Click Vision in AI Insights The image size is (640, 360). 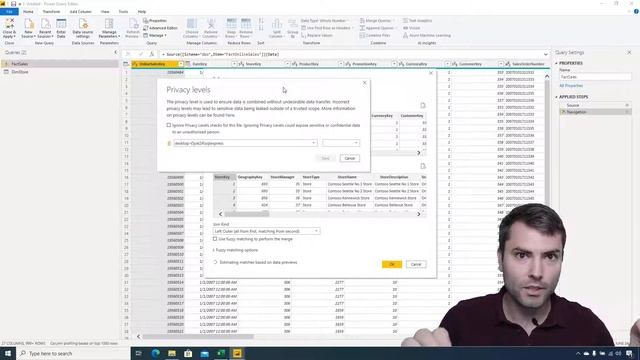point(411,28)
